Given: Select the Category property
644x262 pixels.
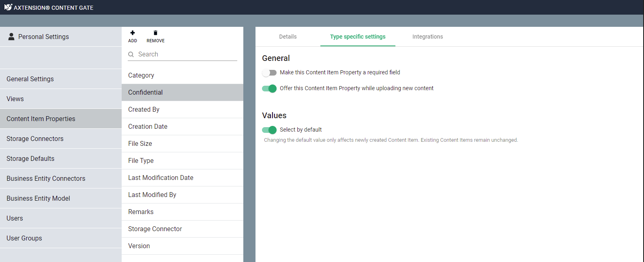Looking at the screenshot, I should pyautogui.click(x=141, y=76).
